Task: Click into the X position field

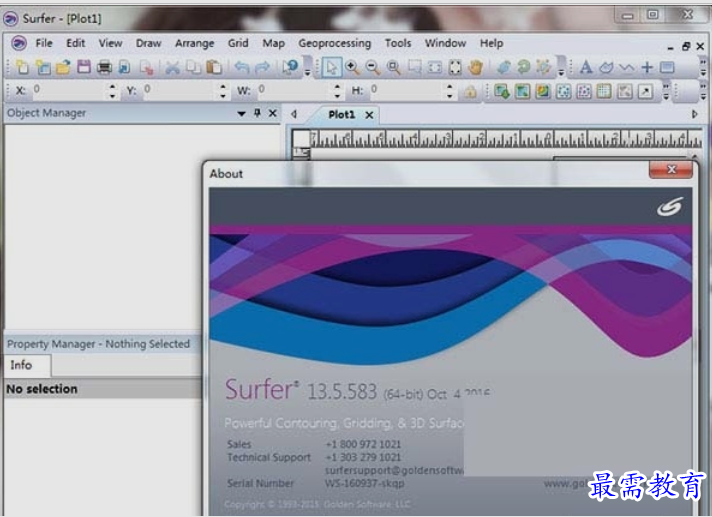Action: click(x=68, y=90)
